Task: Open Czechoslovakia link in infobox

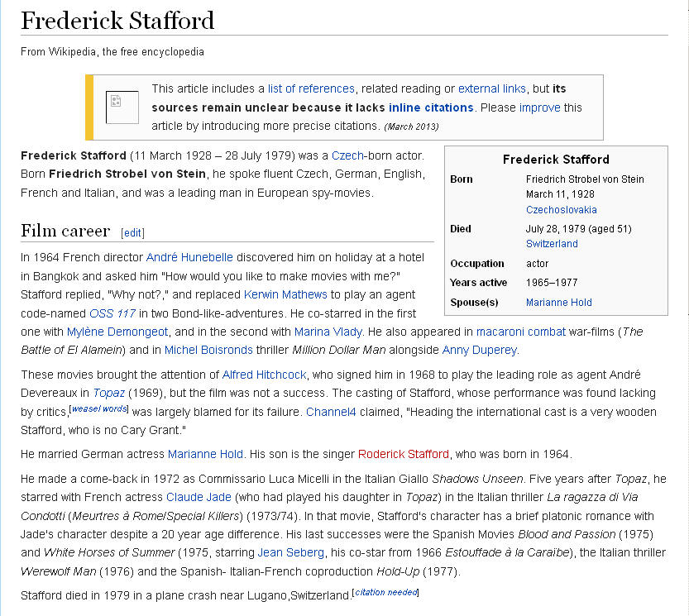Action: 561,209
